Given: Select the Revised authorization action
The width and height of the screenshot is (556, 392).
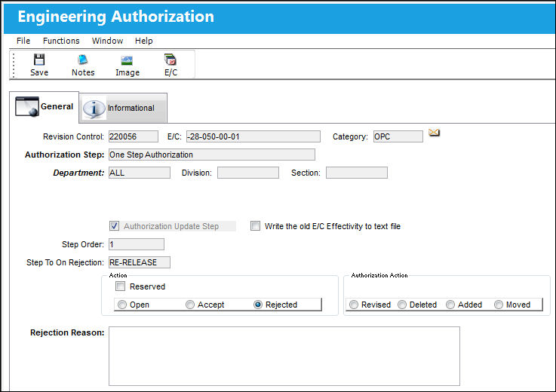Looking at the screenshot, I should [354, 305].
